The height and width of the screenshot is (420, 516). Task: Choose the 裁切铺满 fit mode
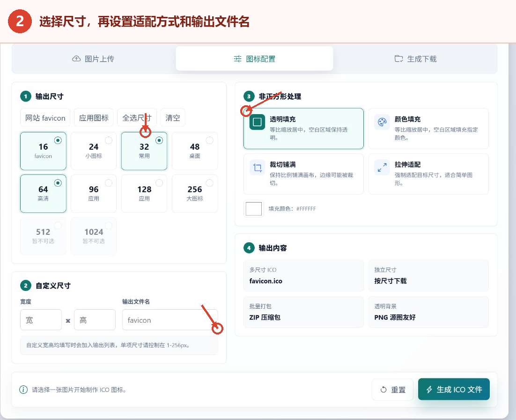pyautogui.click(x=303, y=174)
